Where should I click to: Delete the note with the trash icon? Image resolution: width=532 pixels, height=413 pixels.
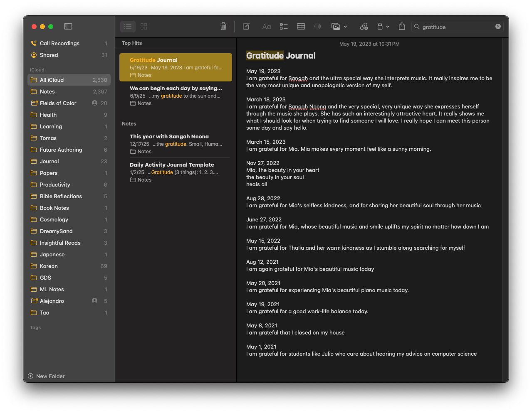point(223,27)
